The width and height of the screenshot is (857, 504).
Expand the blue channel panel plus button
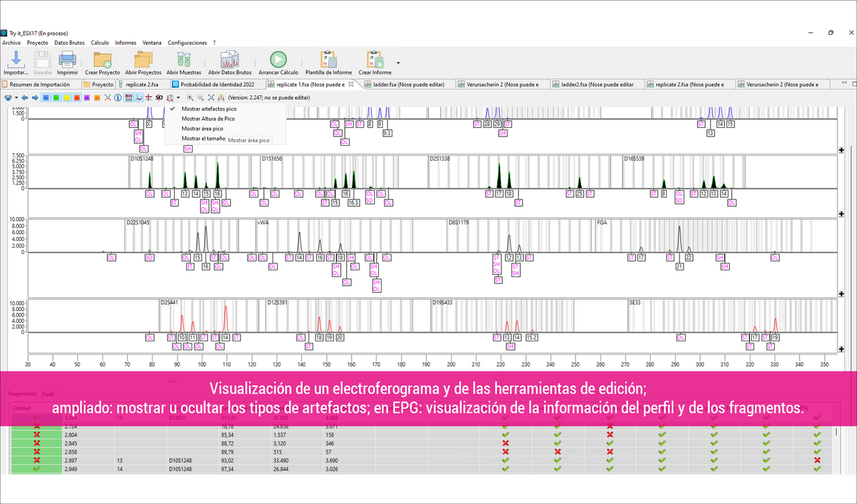[x=842, y=150]
